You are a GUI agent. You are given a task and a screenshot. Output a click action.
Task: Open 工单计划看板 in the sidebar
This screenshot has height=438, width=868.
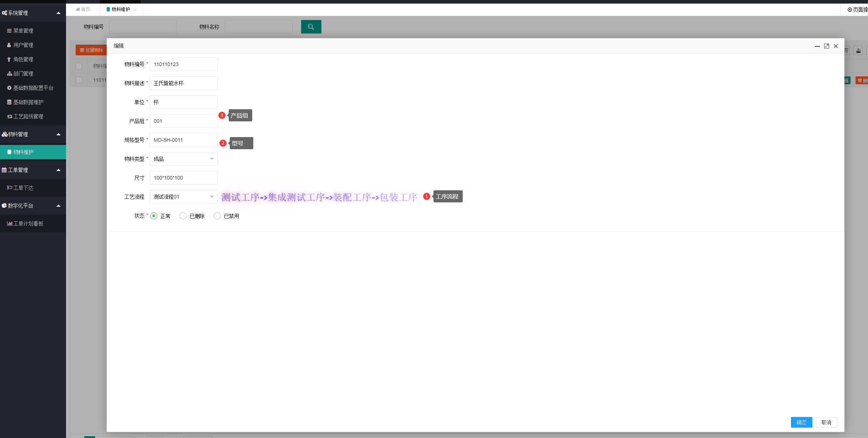(28, 223)
